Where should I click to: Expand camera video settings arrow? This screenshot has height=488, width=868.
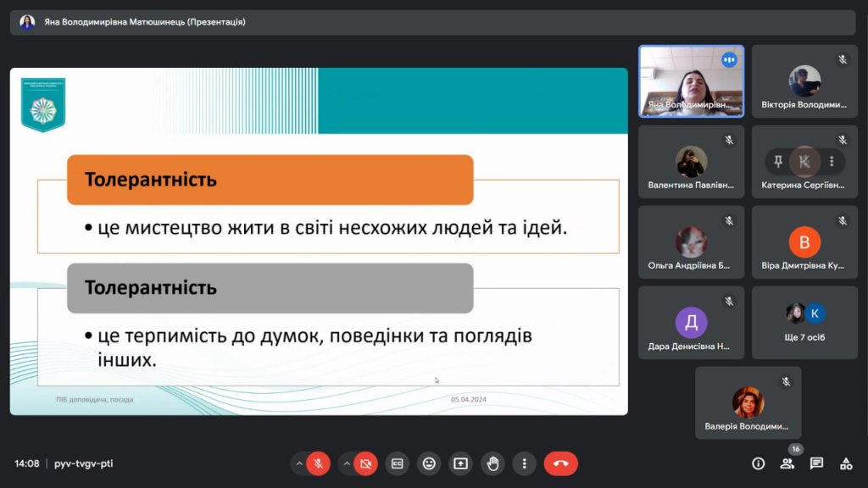click(x=347, y=463)
